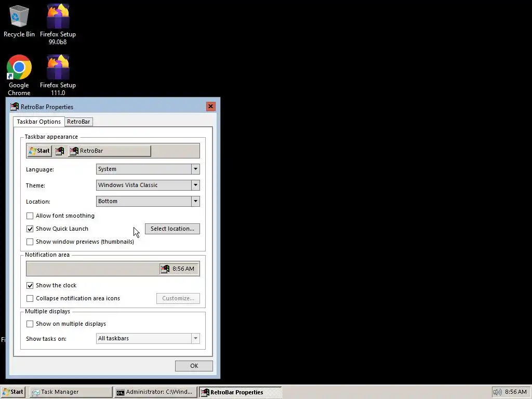Switch to the RetroBar tab

[x=78, y=122]
